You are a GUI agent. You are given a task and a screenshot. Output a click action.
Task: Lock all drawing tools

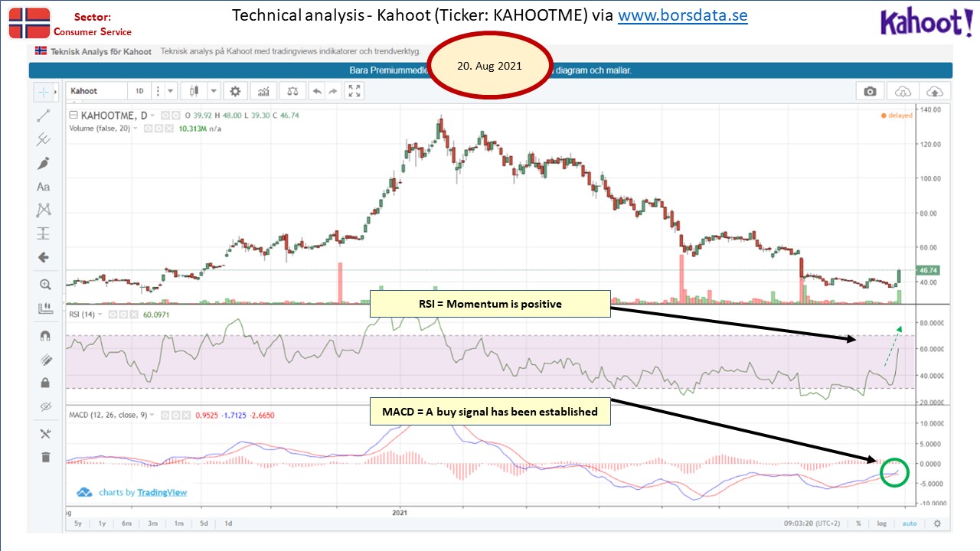[44, 383]
